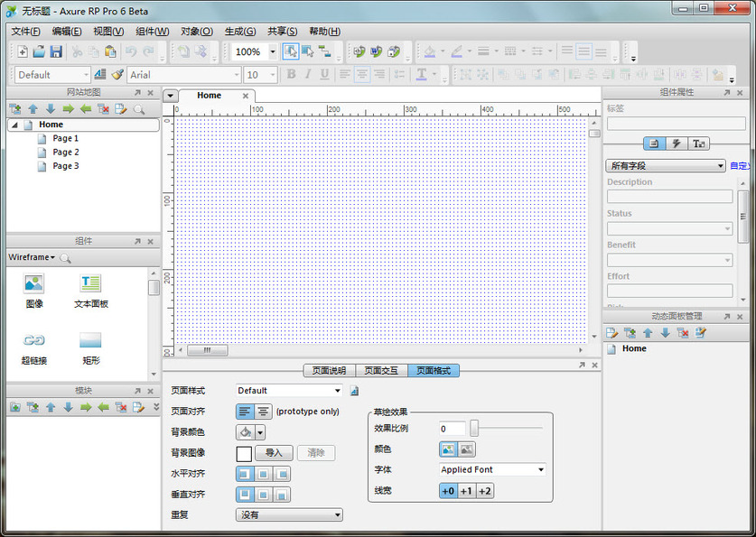Click the Save file icon in toolbar
This screenshot has height=537, width=756.
tap(56, 52)
